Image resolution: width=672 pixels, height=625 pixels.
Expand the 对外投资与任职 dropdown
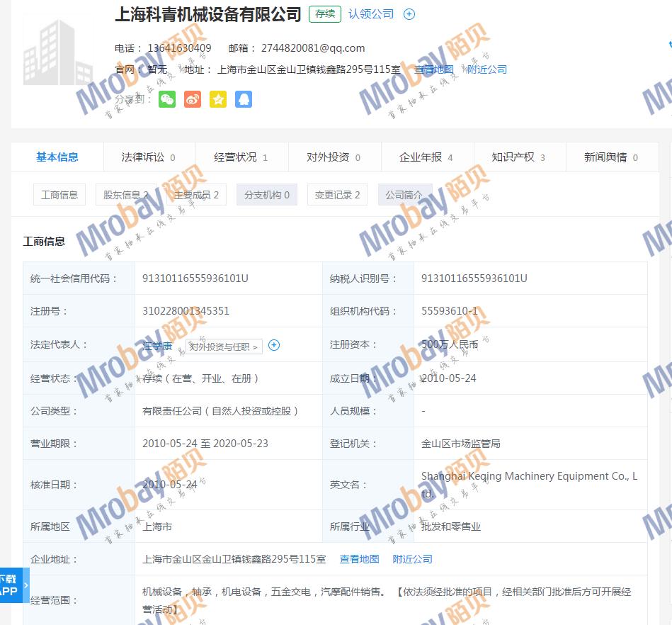[x=224, y=347]
